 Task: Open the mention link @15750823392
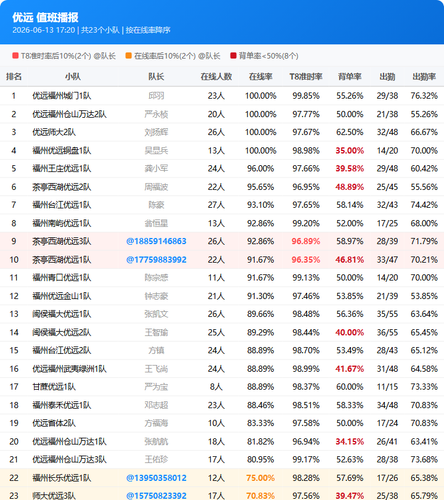point(156,496)
